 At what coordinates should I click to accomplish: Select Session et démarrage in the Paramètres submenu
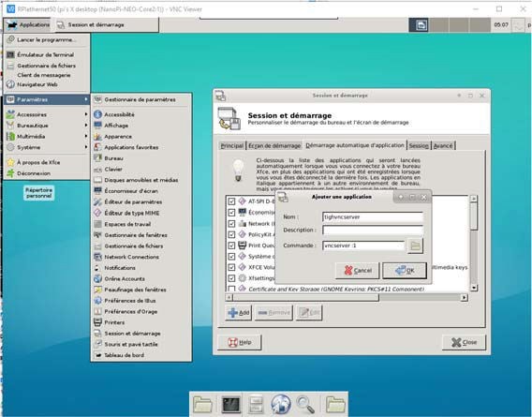(x=141, y=333)
